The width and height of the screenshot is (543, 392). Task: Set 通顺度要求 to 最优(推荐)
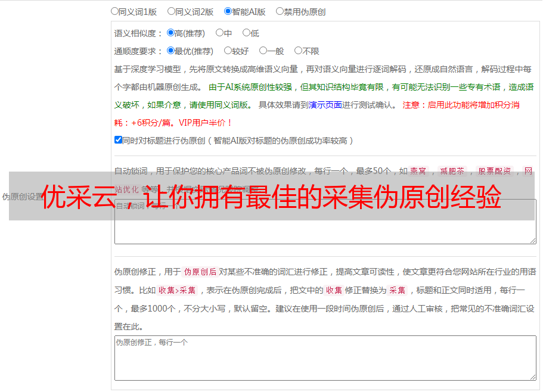point(170,51)
